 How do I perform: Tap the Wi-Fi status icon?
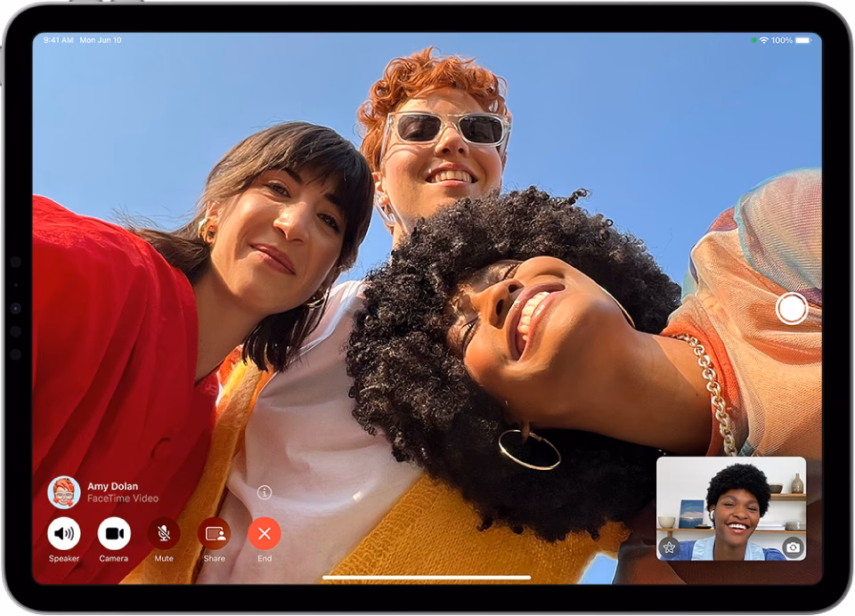pos(762,38)
